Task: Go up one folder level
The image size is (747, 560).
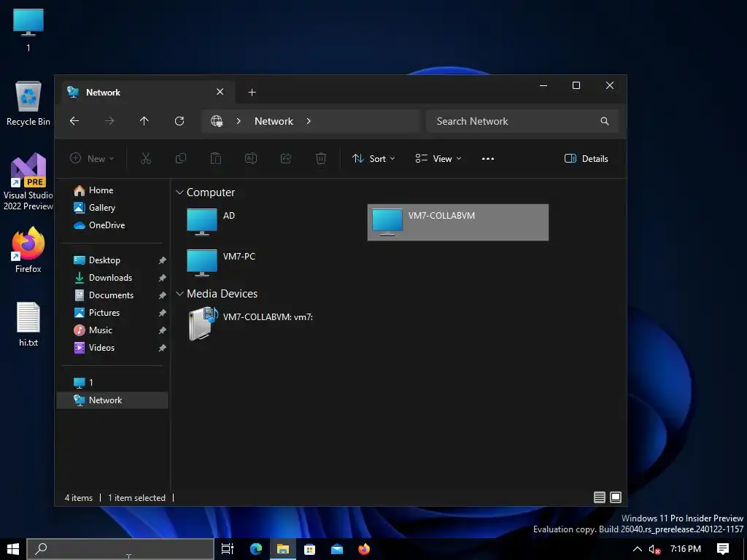Action: (x=144, y=121)
